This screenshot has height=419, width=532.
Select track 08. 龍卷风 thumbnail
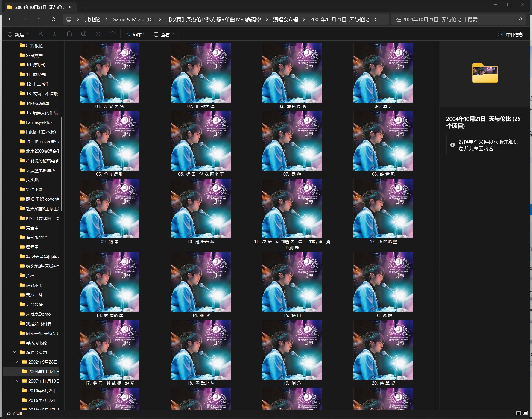coord(383,141)
